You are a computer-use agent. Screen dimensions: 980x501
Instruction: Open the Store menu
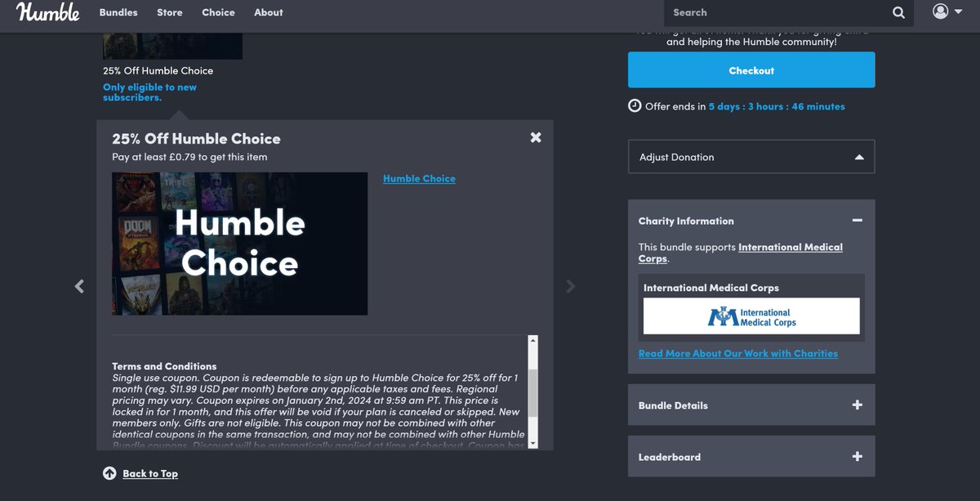[170, 12]
